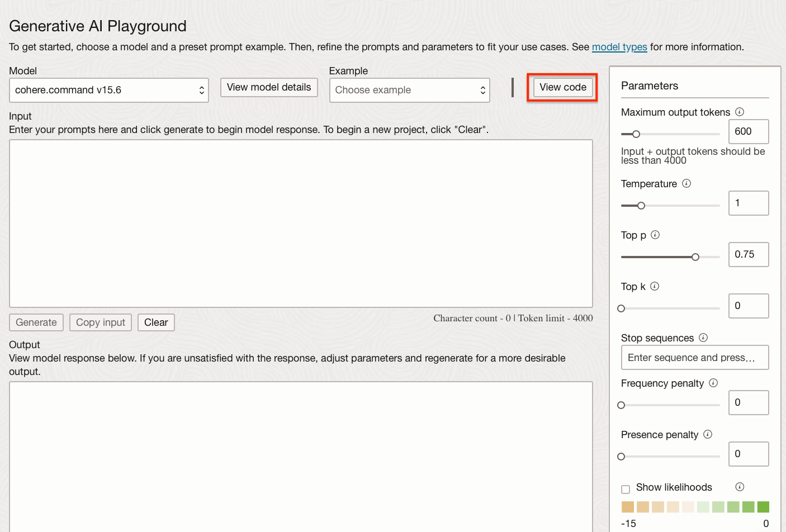Click the Show likelihoods info icon

pos(739,487)
